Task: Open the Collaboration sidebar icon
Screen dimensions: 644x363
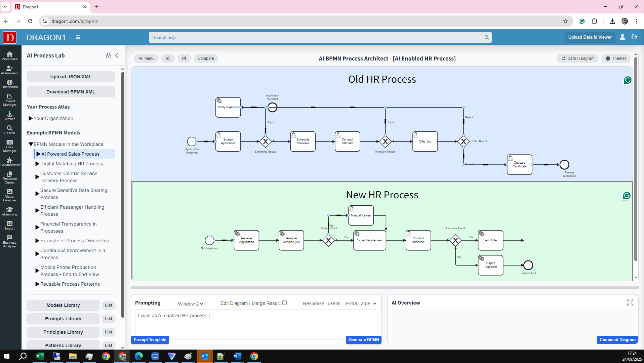Action: [10, 162]
